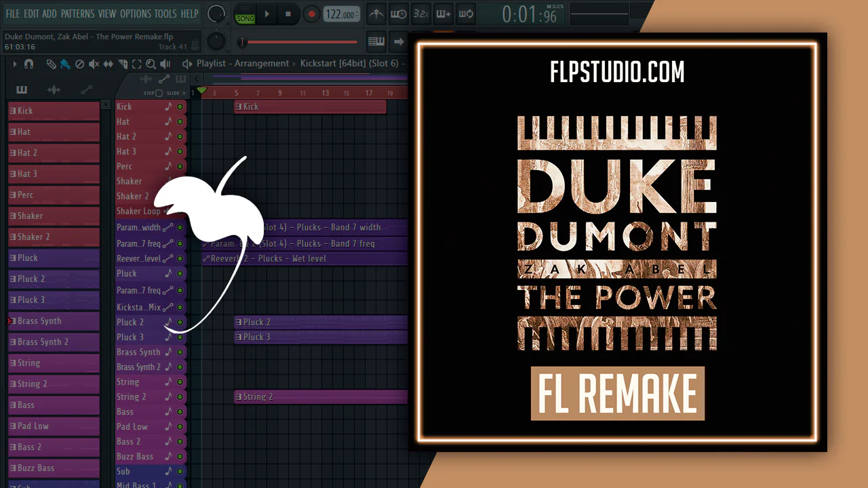Mute the Param..width track green light
This screenshot has height=488, width=868.
180,227
